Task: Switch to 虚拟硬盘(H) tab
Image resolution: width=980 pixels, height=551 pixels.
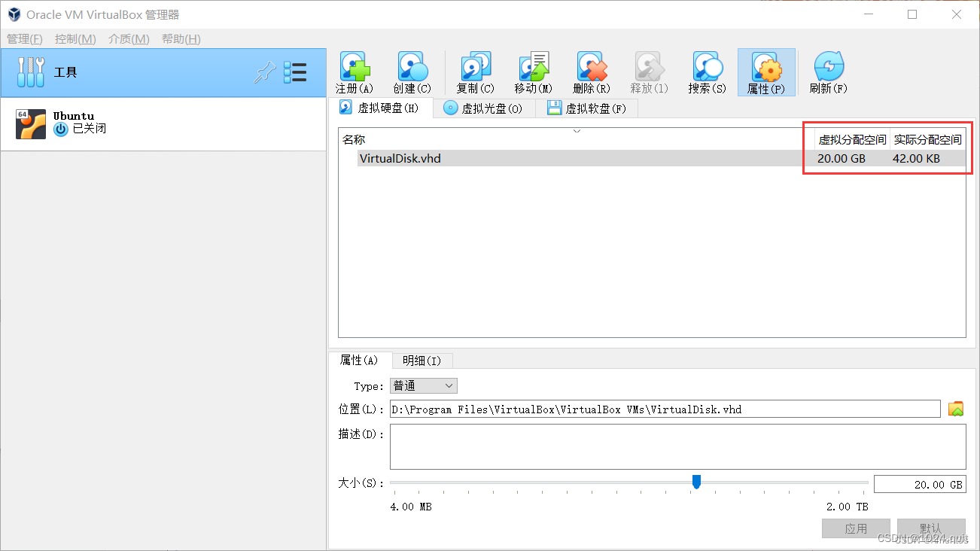Action: coord(382,108)
